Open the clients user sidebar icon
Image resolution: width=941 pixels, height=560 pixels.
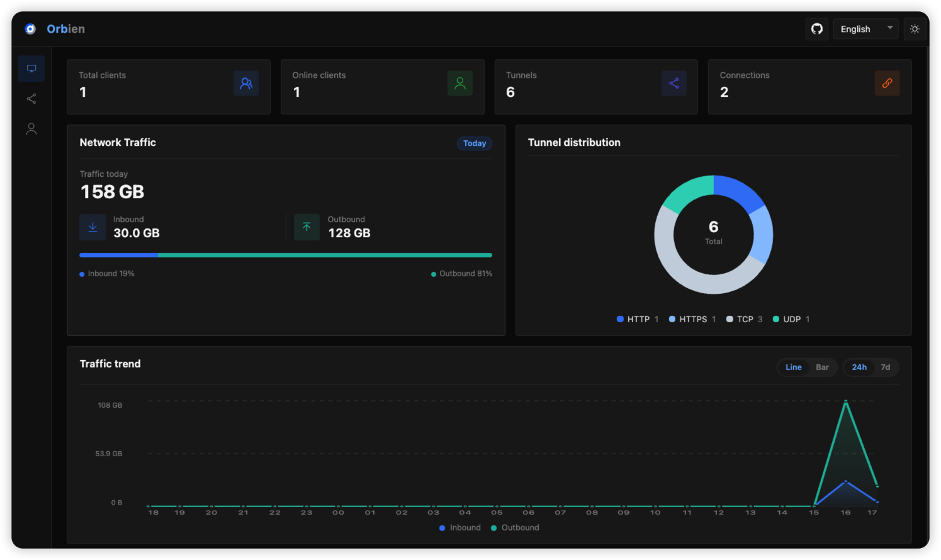point(31,129)
